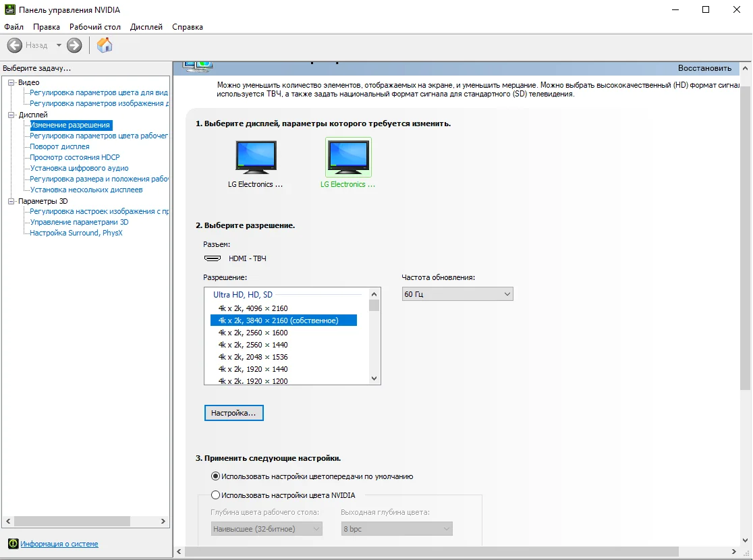Click the Forward arrow toolbar icon
Image resolution: width=753 pixels, height=560 pixels.
click(74, 45)
